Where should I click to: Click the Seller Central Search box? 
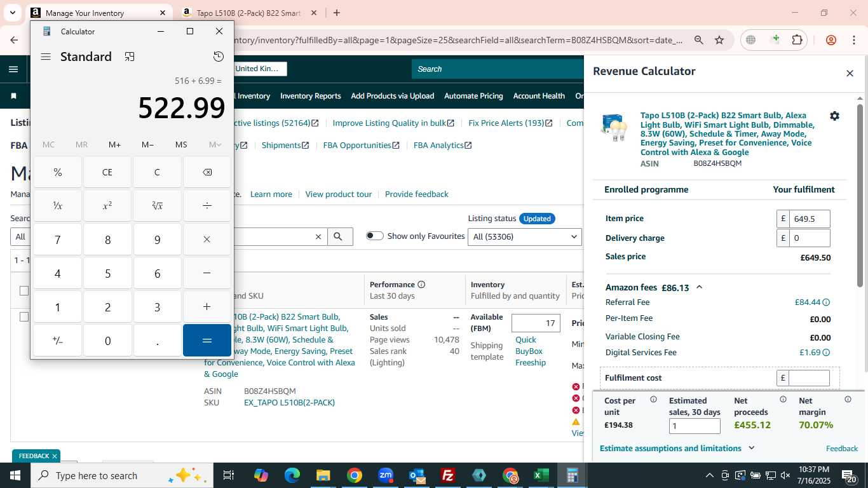[498, 69]
